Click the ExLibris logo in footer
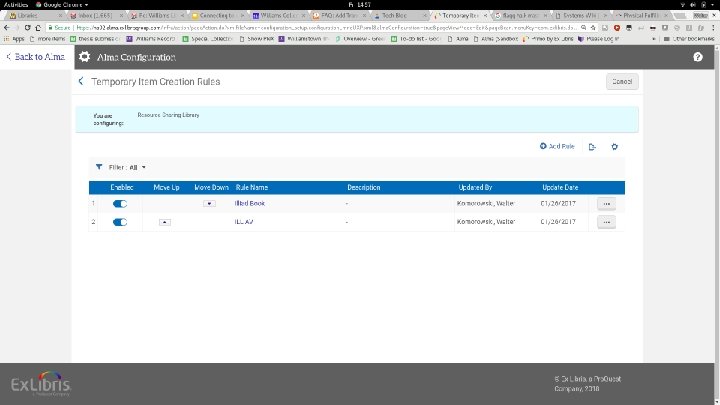720x405 pixels. pyautogui.click(x=41, y=384)
